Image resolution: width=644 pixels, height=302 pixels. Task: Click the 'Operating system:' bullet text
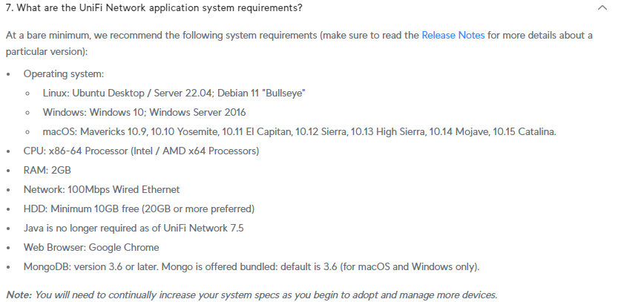[64, 74]
